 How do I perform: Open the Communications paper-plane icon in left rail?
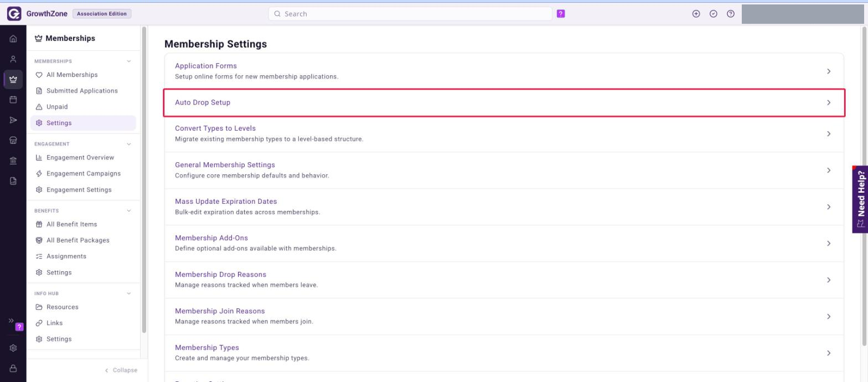[13, 120]
